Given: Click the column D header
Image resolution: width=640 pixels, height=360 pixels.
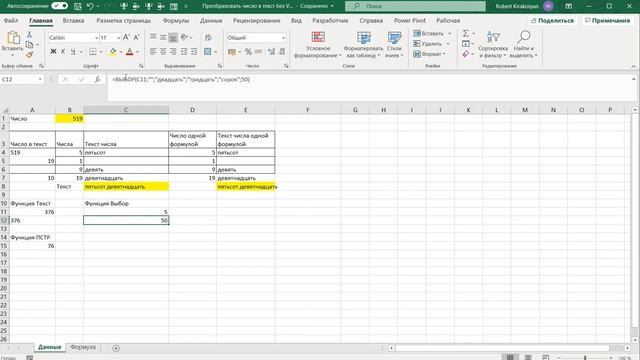Looking at the screenshot, I should click(x=192, y=110).
